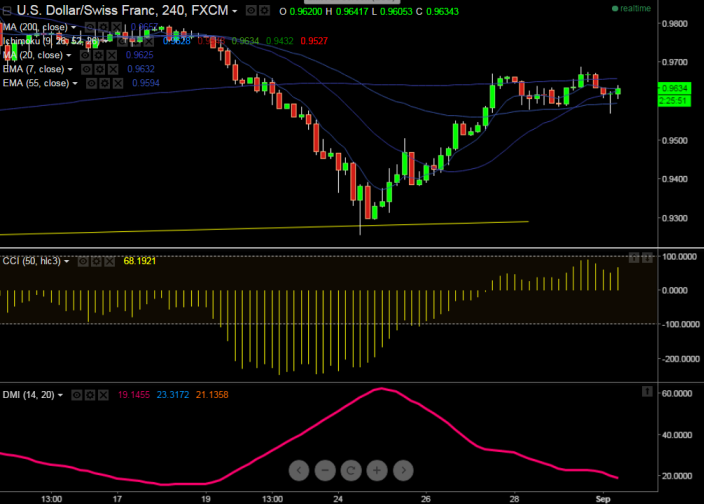This screenshot has height=504, width=704.
Task: Click the EMA (55, close) indicator label
Action: tap(36, 83)
